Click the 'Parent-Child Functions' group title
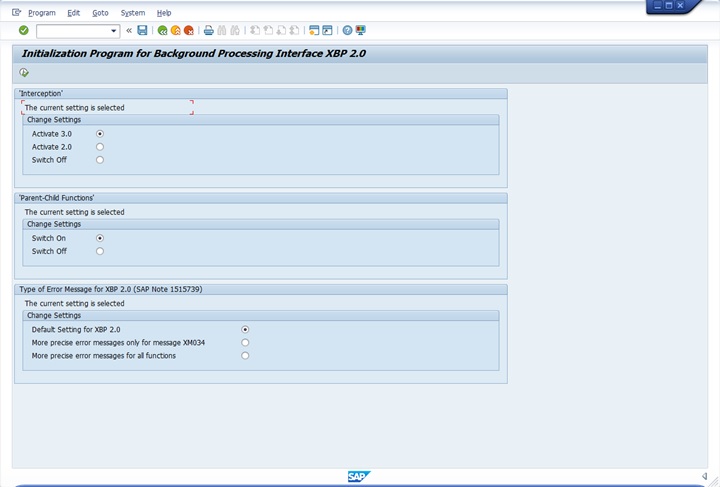The image size is (720, 487). click(x=56, y=198)
